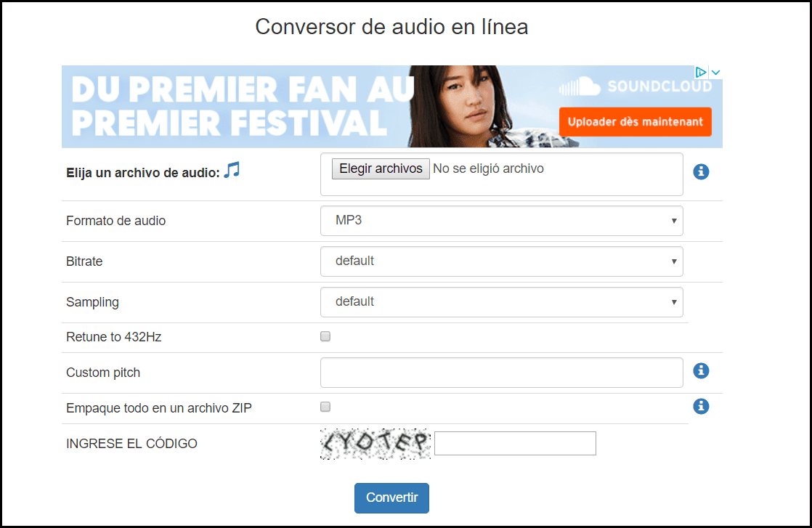Click the captcha code input box
Viewport: 812px width, 528px height.
pyautogui.click(x=515, y=443)
